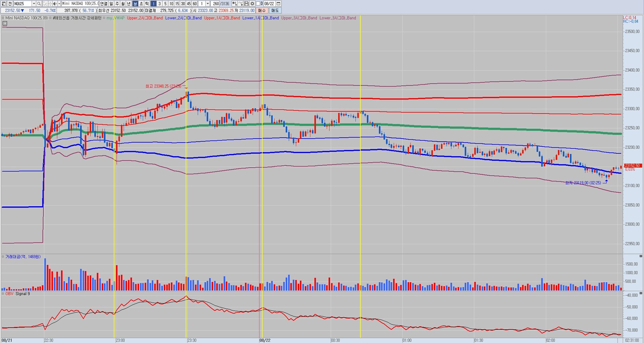644x343 pixels.
Task: Expand the interval value dropdown arrow
Action: tap(208, 4)
